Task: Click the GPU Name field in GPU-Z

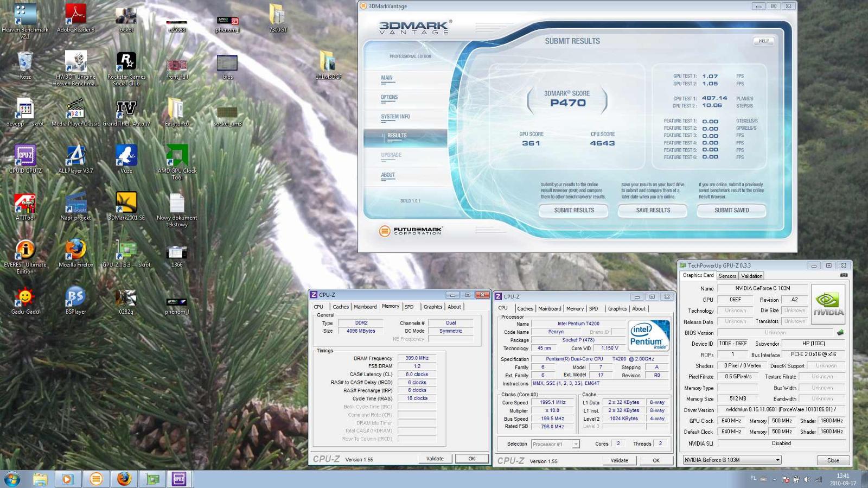Action: coord(763,288)
